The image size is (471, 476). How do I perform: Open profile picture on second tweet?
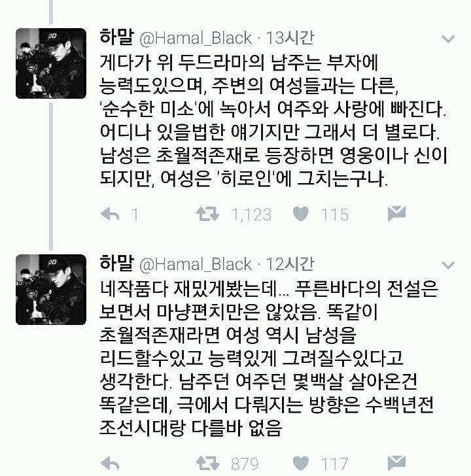pos(51,290)
